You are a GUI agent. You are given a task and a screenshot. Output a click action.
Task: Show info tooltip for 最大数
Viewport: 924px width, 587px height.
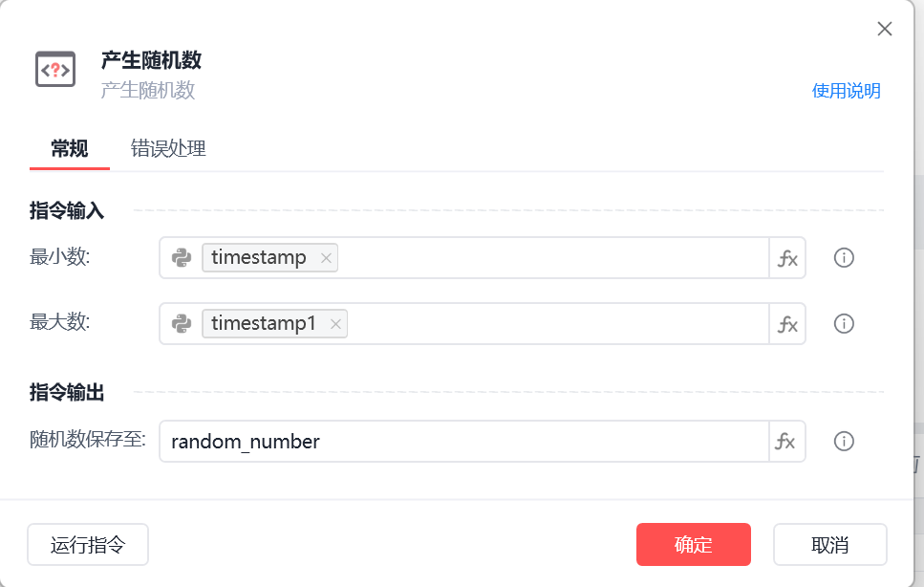[844, 323]
